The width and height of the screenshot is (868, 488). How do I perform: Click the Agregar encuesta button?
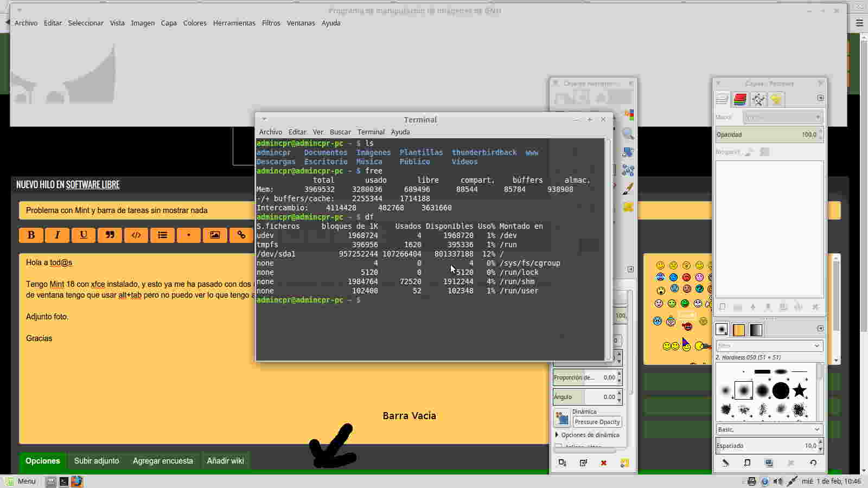pos(163,461)
